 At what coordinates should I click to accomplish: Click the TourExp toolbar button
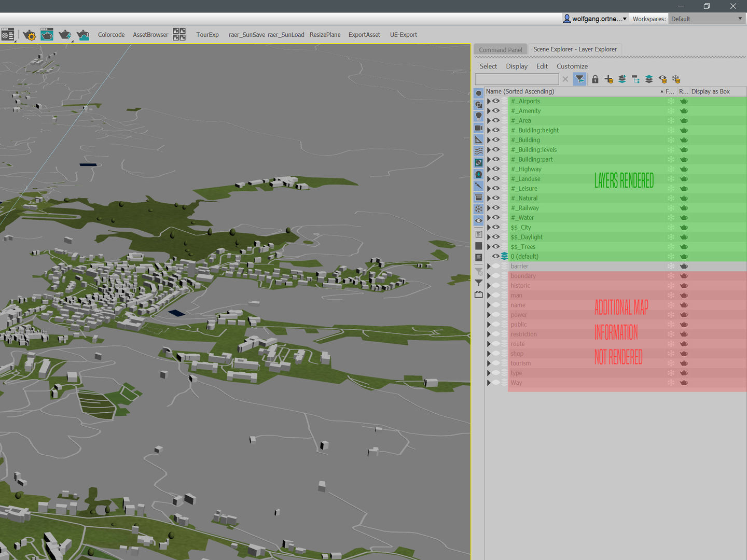point(208,35)
